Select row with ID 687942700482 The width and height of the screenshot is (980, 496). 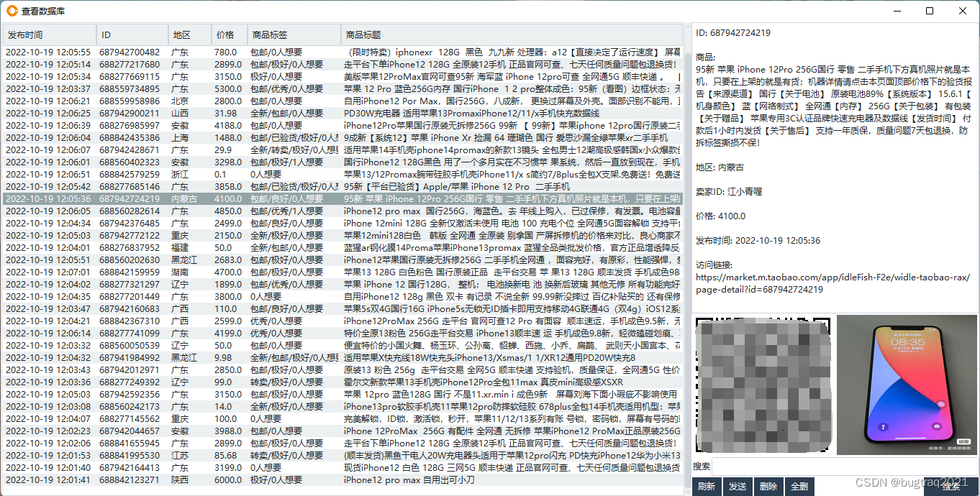[x=342, y=52]
